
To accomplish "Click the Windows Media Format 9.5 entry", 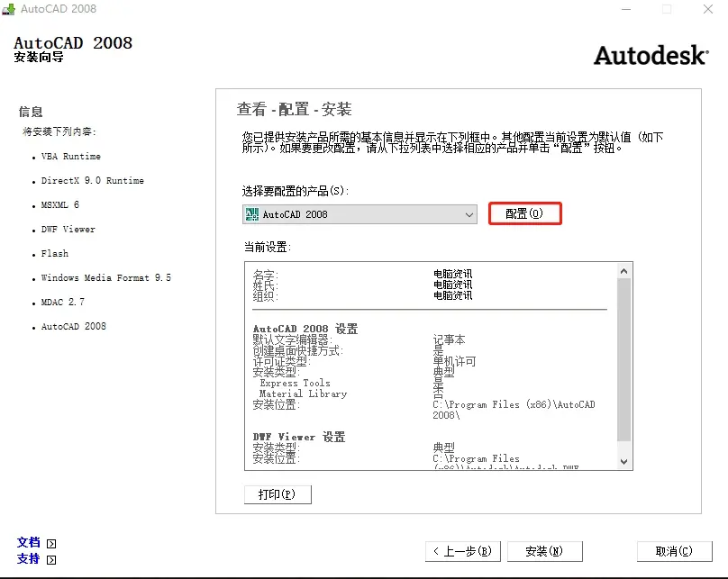I will pyautogui.click(x=105, y=277).
